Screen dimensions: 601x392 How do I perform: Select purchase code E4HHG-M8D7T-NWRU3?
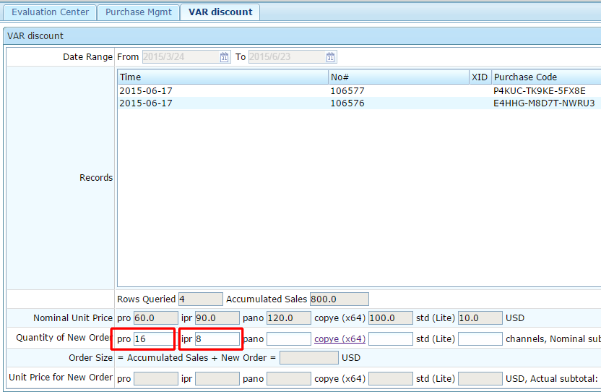click(544, 103)
